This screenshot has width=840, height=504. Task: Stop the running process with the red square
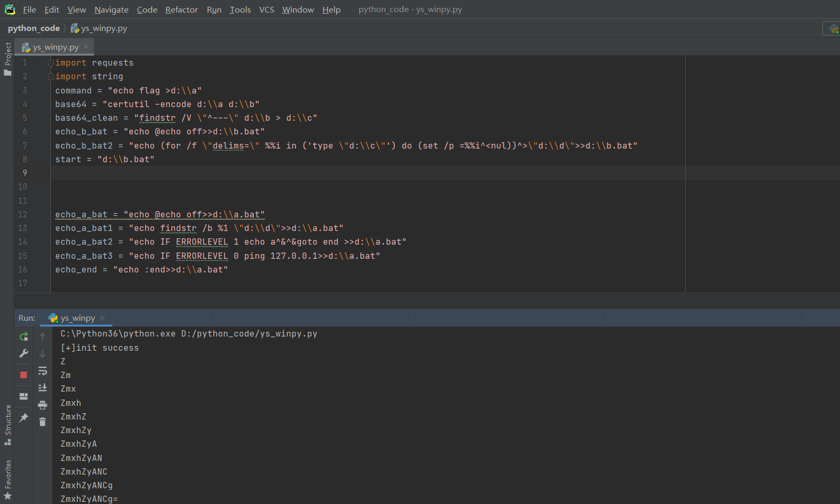(x=24, y=374)
